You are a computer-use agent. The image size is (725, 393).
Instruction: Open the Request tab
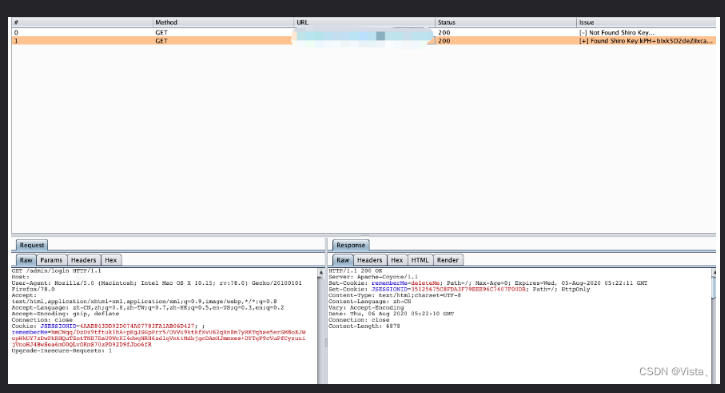(x=32, y=245)
